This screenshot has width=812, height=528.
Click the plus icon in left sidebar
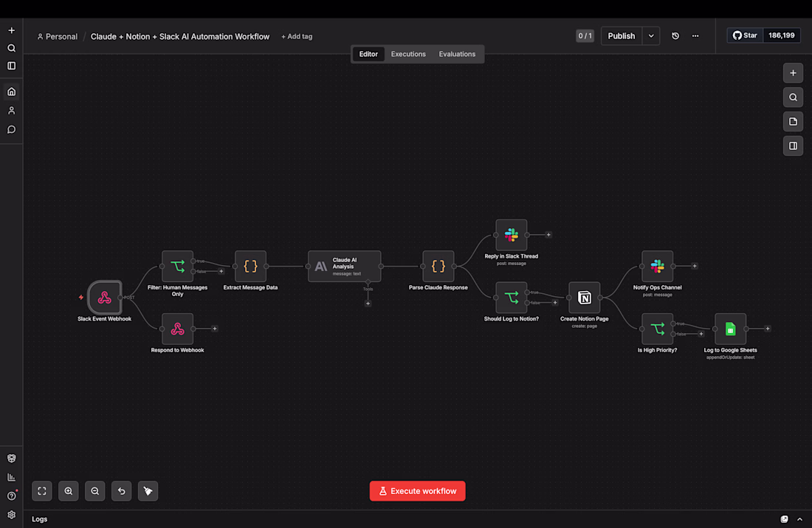click(11, 30)
